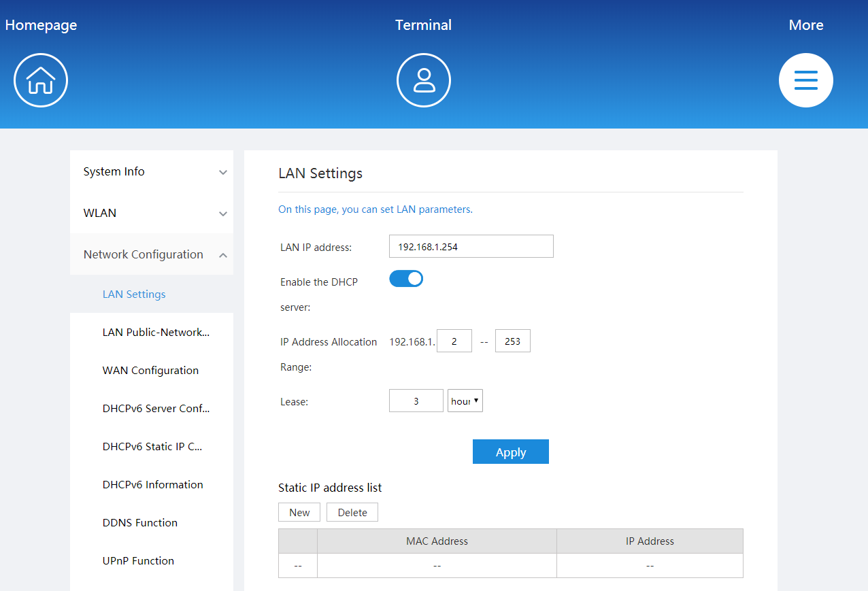Open the More hamburger menu icon
Viewport: 868px width, 591px height.
pyautogui.click(x=806, y=80)
